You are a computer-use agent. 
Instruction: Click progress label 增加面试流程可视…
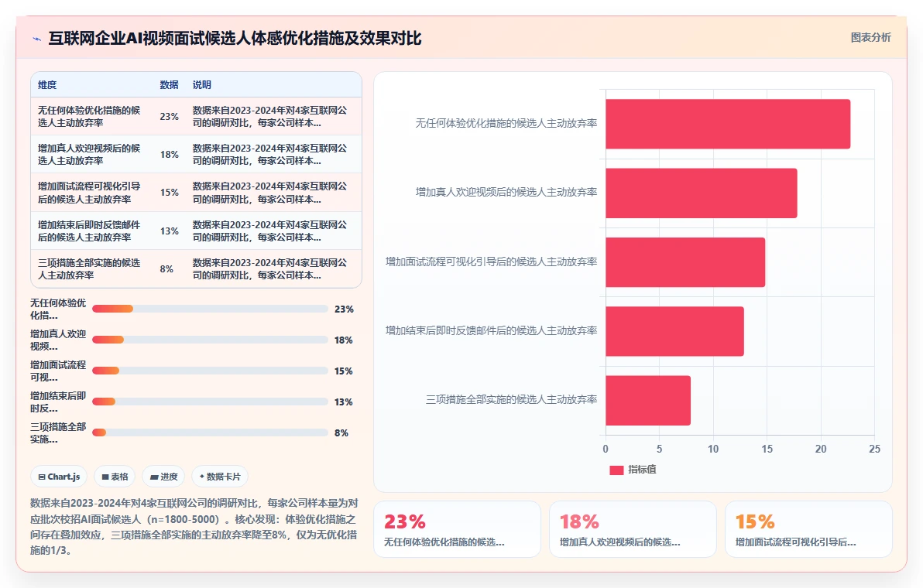point(57,371)
